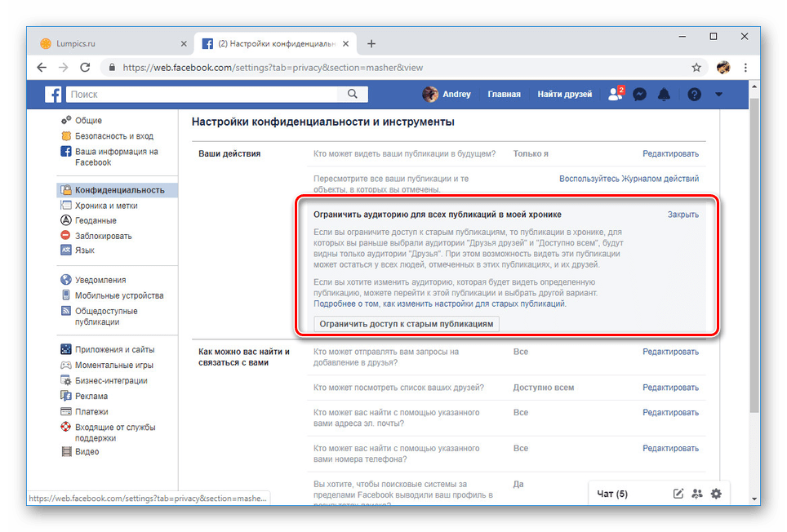The width and height of the screenshot is (787, 532).
Task: Open Воспользуйтесь Журналом действий
Action: [629, 177]
